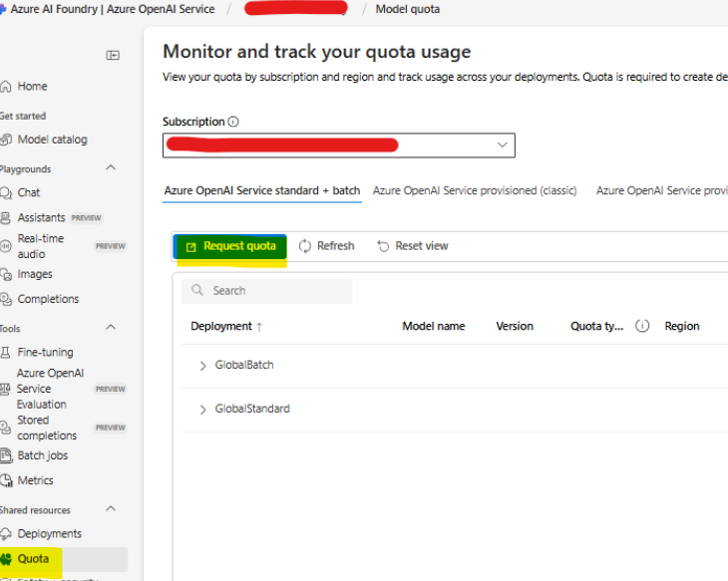The image size is (728, 581).
Task: Click the Azure OpenAI Service Evaluation icon
Action: (x=6, y=389)
